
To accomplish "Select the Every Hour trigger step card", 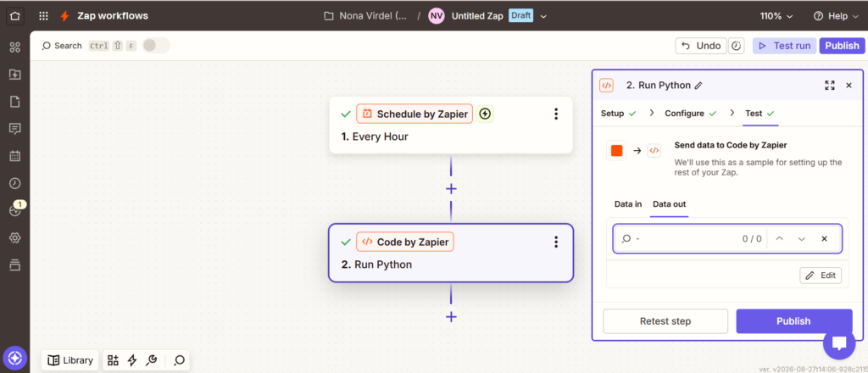I will (x=451, y=125).
